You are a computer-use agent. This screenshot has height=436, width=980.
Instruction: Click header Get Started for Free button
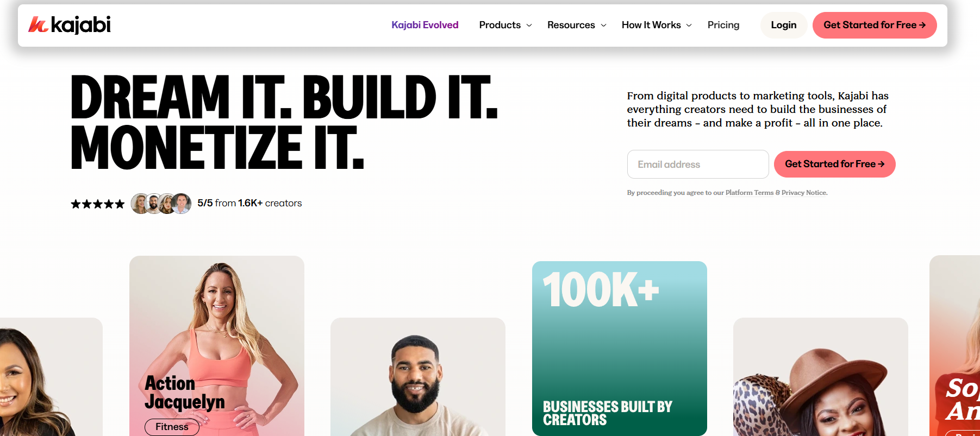pyautogui.click(x=875, y=25)
